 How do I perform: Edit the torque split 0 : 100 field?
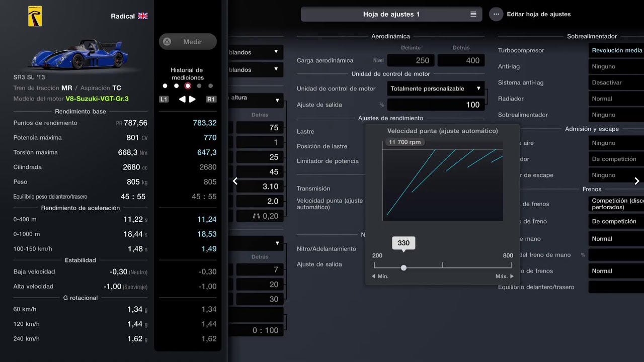256,330
